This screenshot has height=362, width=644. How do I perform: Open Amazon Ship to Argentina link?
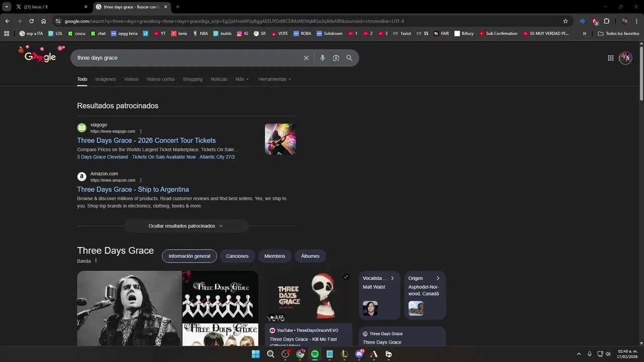133,190
